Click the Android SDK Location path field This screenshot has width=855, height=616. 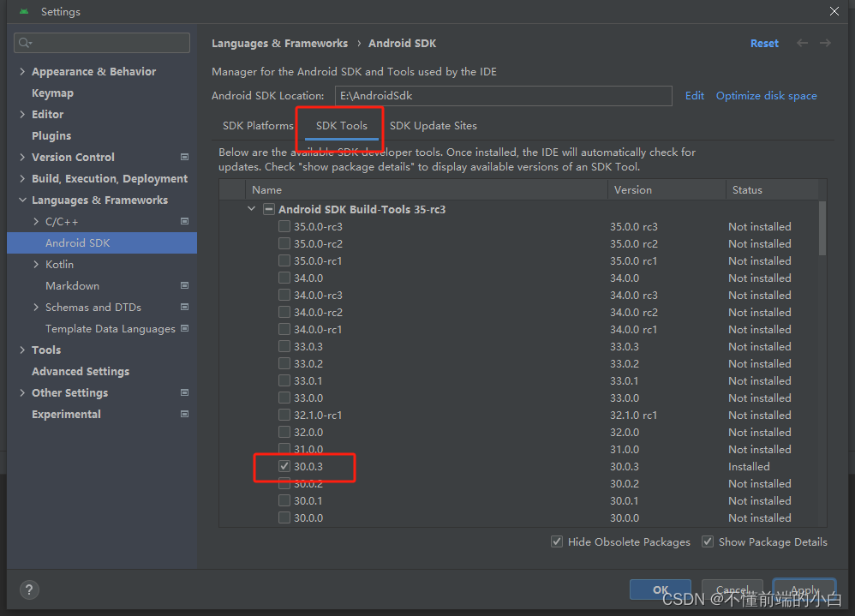503,96
